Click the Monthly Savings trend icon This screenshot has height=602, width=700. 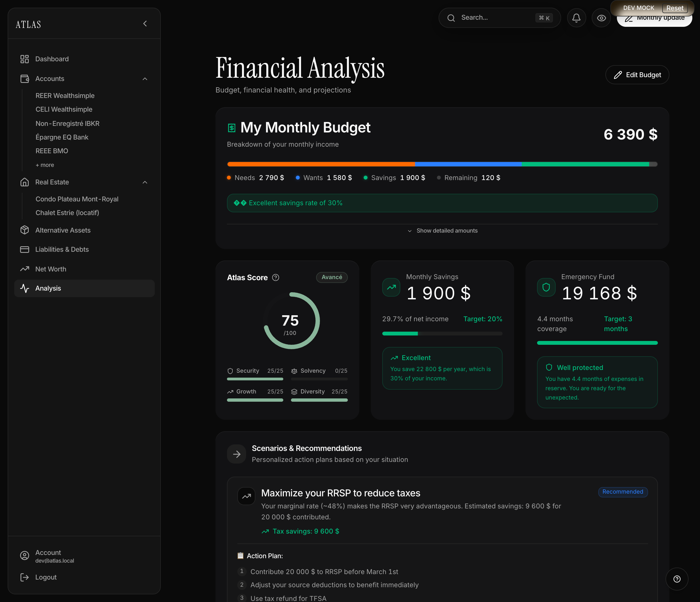tap(391, 287)
